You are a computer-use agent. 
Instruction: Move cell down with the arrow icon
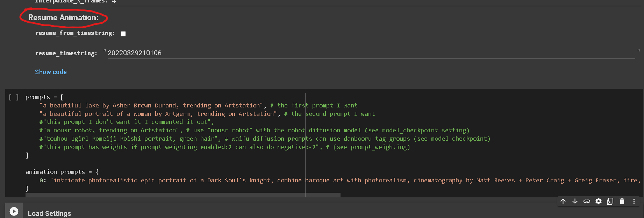(575, 201)
